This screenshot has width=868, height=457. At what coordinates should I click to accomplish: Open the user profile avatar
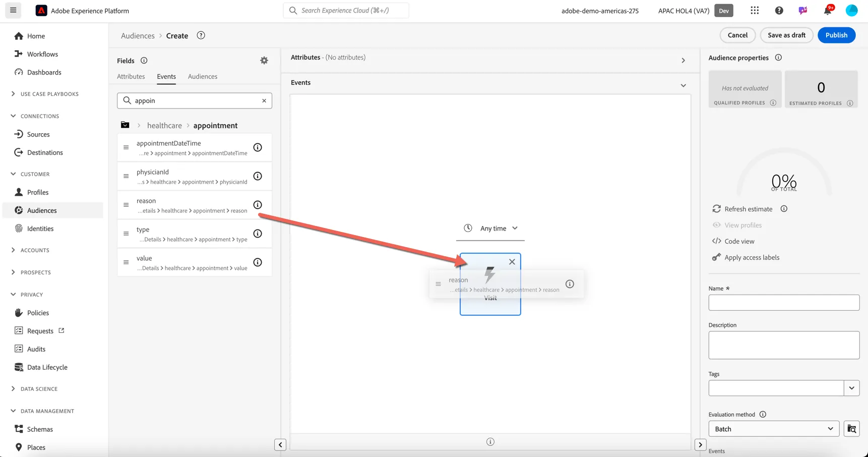pos(851,11)
